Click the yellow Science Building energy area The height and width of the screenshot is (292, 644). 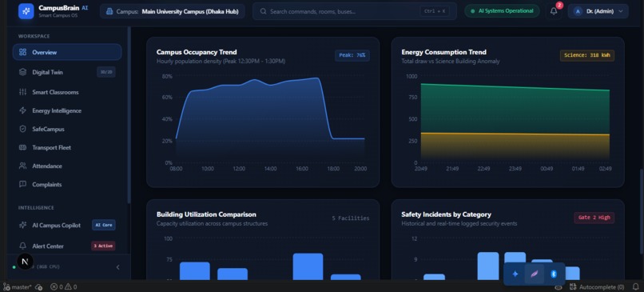(x=515, y=147)
